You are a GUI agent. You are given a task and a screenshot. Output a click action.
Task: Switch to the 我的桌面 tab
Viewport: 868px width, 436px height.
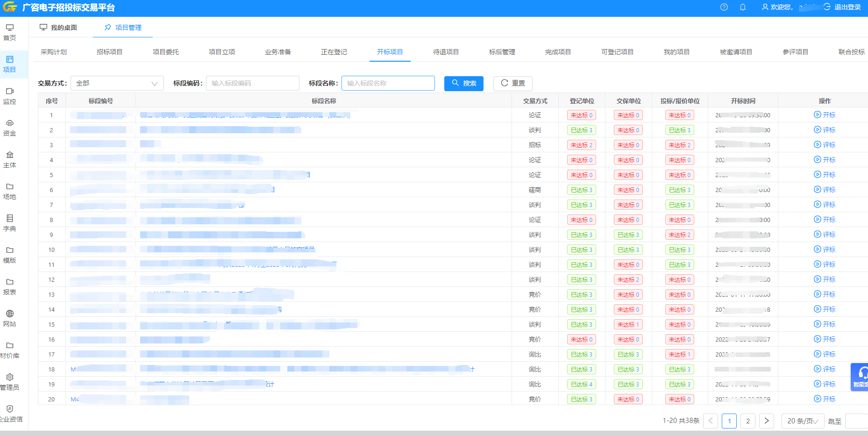[x=58, y=28]
